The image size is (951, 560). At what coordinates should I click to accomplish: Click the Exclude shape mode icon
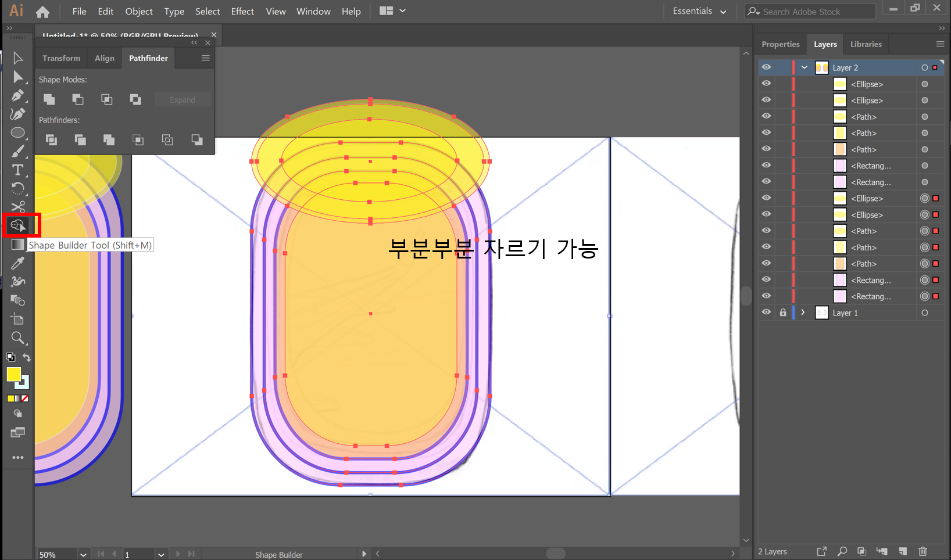pyautogui.click(x=135, y=99)
